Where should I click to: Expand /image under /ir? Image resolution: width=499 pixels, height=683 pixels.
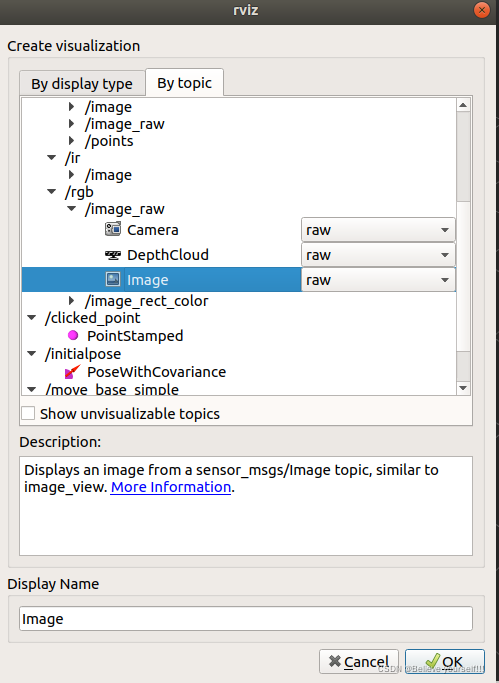(x=71, y=175)
